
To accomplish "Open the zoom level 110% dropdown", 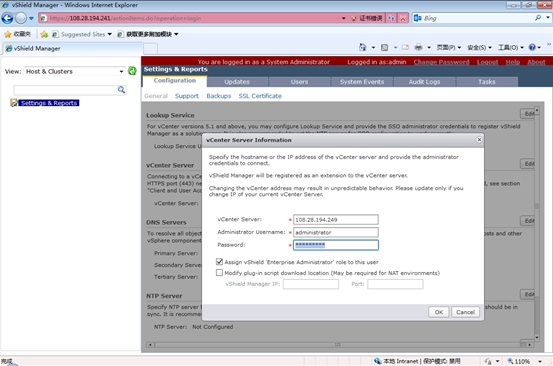I will tap(540, 361).
